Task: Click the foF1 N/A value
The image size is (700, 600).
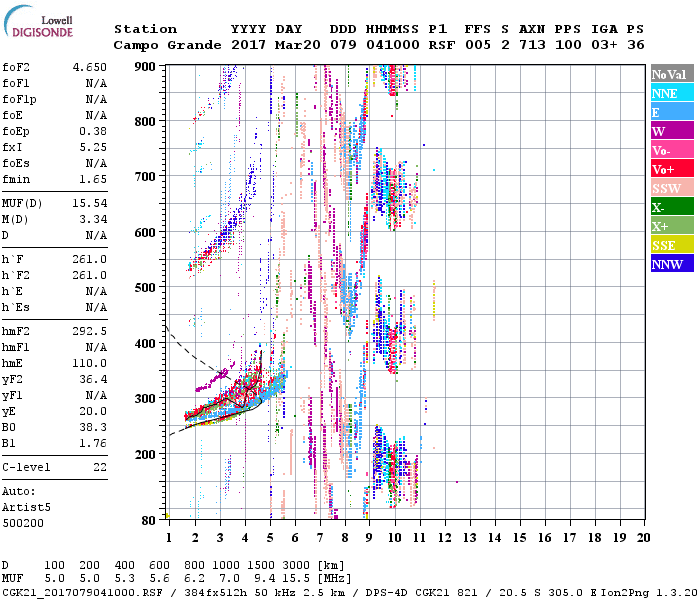Action: [x=96, y=83]
